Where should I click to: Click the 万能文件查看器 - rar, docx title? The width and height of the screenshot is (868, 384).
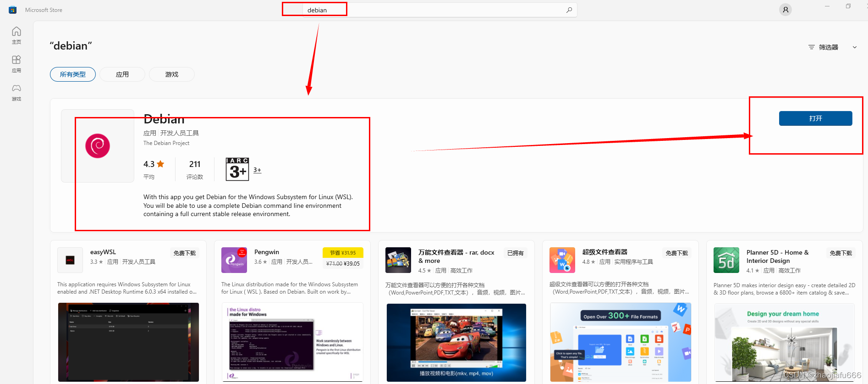coord(456,256)
